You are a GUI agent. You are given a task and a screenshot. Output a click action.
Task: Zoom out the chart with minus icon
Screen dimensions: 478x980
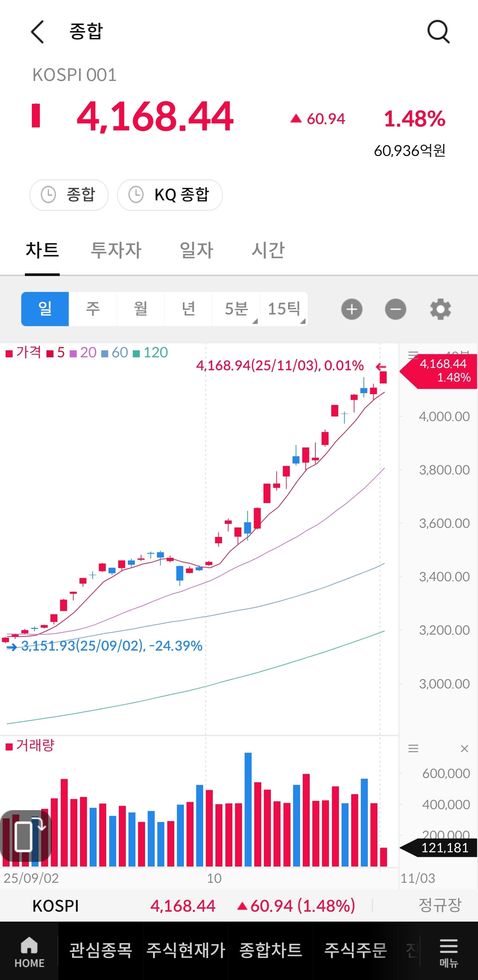[395, 309]
